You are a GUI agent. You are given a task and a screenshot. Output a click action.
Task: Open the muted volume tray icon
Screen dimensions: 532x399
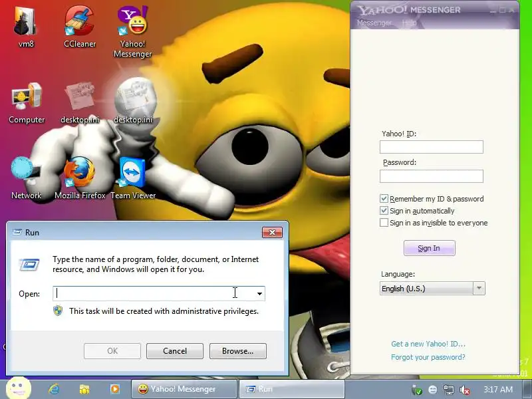click(464, 390)
